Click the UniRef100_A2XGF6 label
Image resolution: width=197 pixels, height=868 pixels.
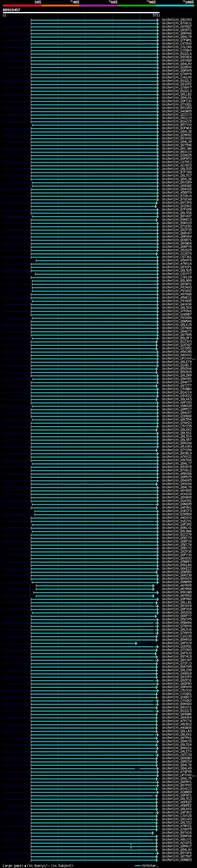click(176, 843)
